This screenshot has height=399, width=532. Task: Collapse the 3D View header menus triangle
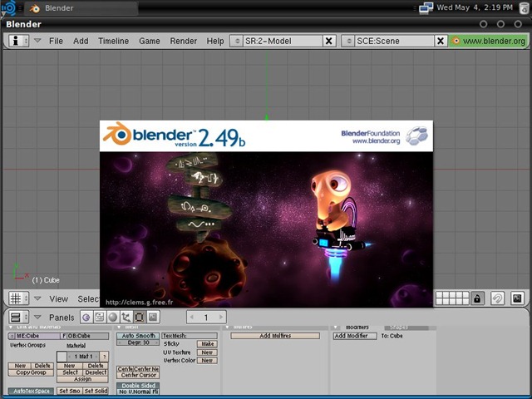tap(37, 298)
